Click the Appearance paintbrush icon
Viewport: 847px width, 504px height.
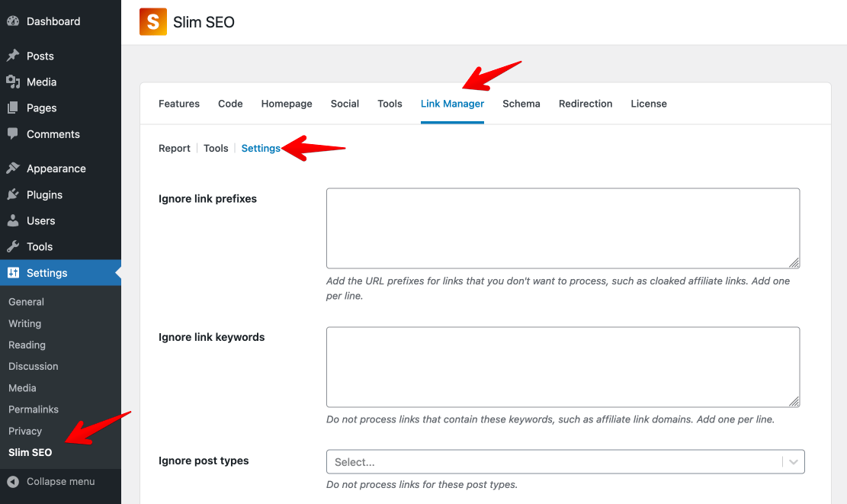(x=13, y=168)
